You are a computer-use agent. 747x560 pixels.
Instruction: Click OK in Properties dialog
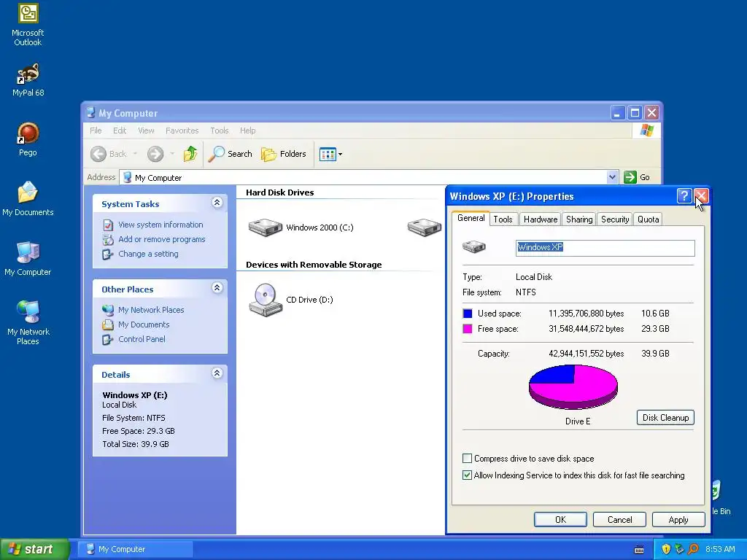pos(560,519)
